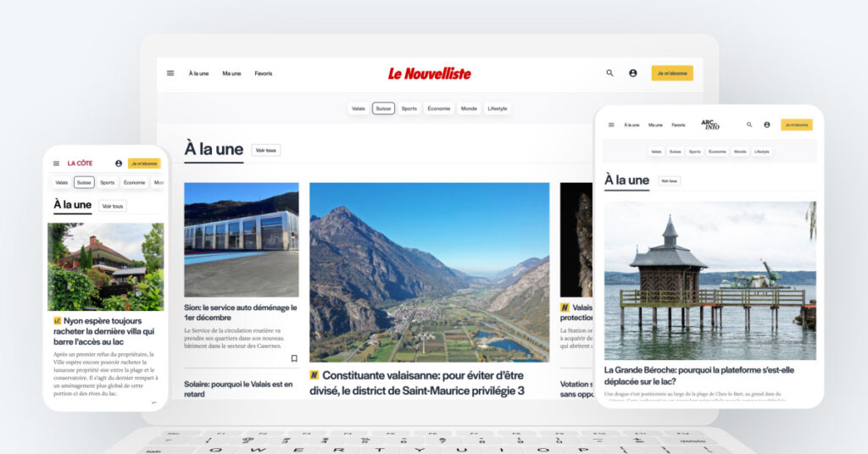Open the hamburger menu on La Côte phone
868x454 pixels.
(x=56, y=163)
